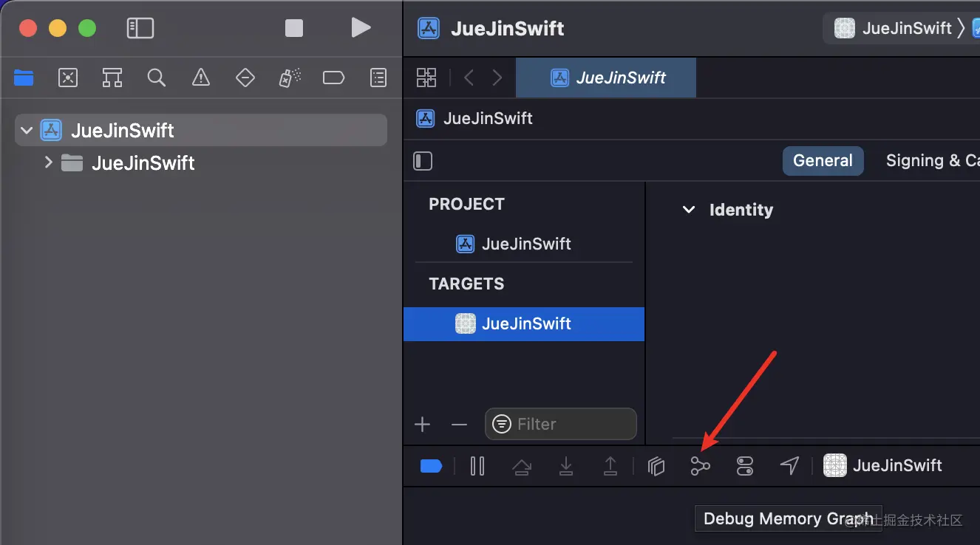Click the Filter field under targets list
This screenshot has height=545, width=980.
tap(561, 424)
